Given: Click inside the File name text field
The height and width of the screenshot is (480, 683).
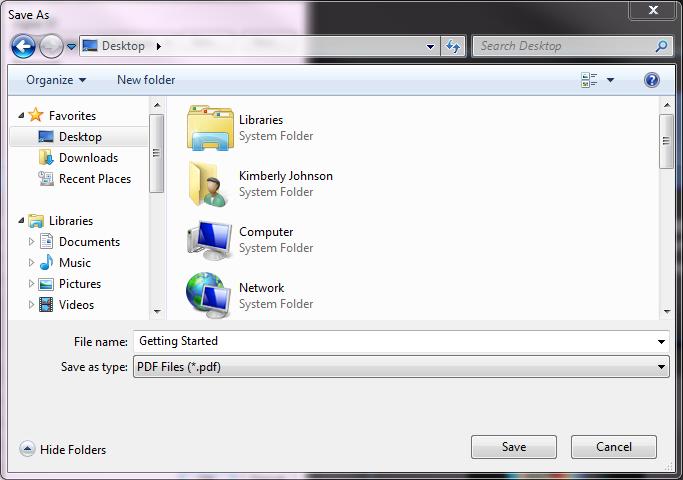Looking at the screenshot, I should click(390, 342).
